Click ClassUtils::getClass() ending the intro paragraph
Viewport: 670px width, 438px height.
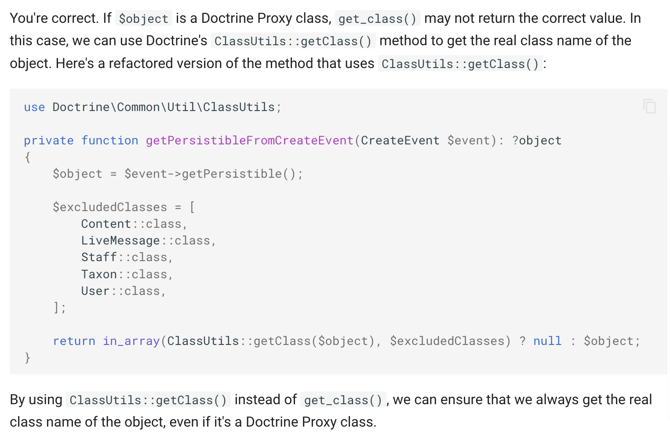[x=460, y=64]
